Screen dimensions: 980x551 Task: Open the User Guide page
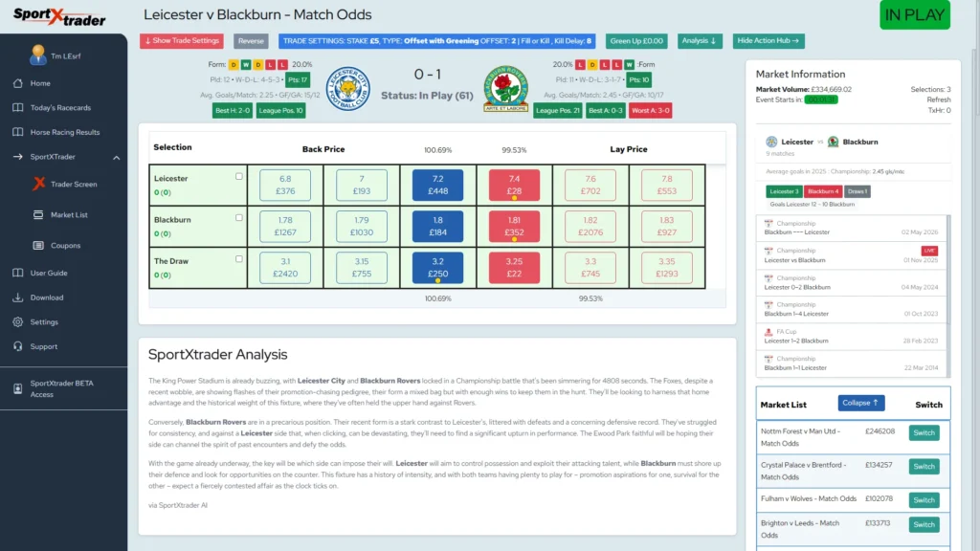[51, 274]
